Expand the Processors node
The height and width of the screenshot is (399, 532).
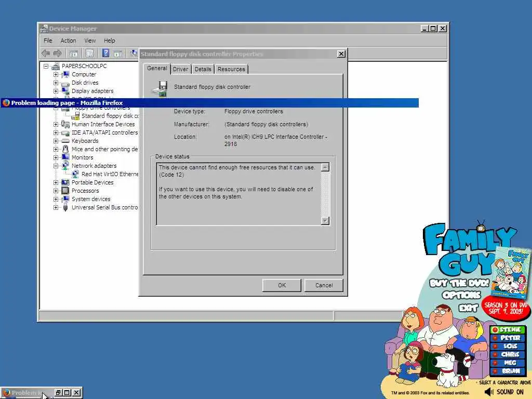[x=56, y=191]
